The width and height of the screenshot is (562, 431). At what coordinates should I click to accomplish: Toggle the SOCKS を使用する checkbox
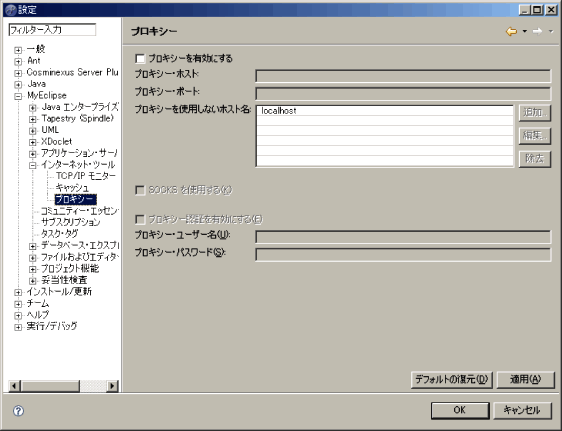tap(140, 190)
